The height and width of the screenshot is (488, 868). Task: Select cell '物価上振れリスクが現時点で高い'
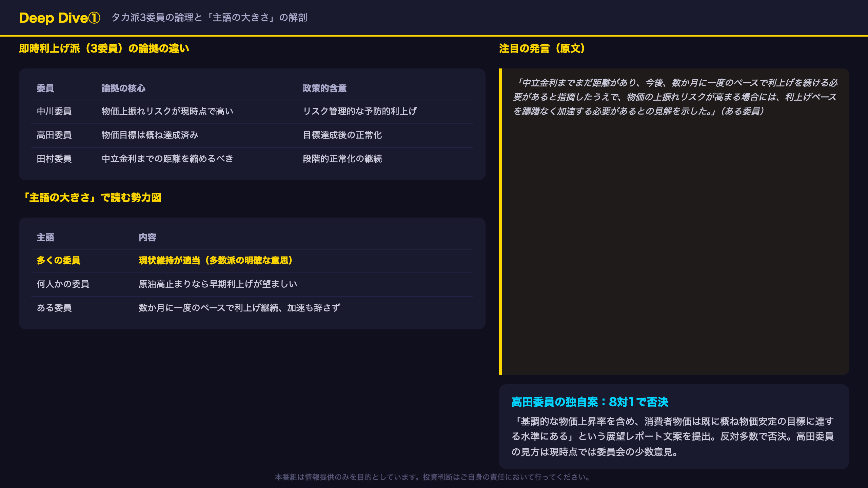coord(167,111)
